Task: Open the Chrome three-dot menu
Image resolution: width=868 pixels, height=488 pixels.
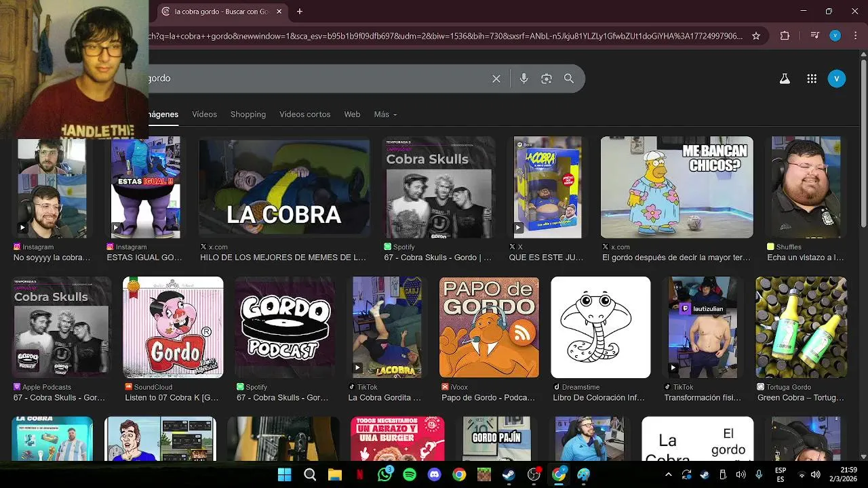Action: click(x=854, y=36)
